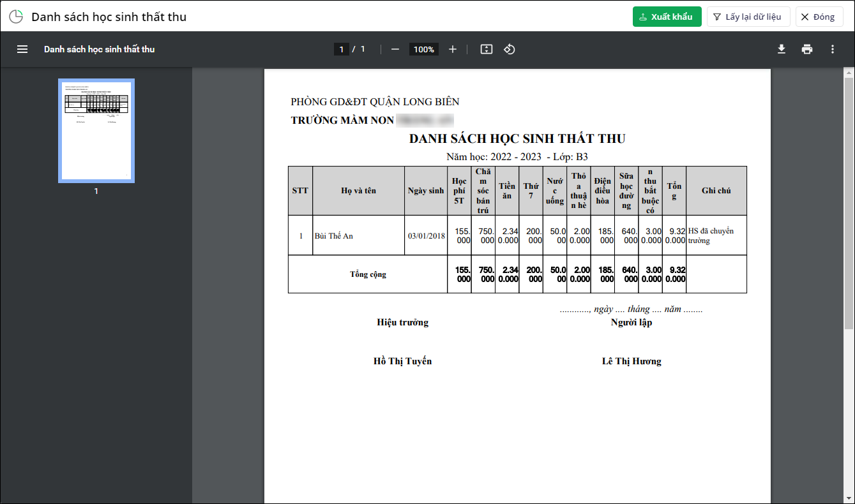The height and width of the screenshot is (504, 855).
Task: Click the Sữa học đường column header
Action: pyautogui.click(x=626, y=191)
